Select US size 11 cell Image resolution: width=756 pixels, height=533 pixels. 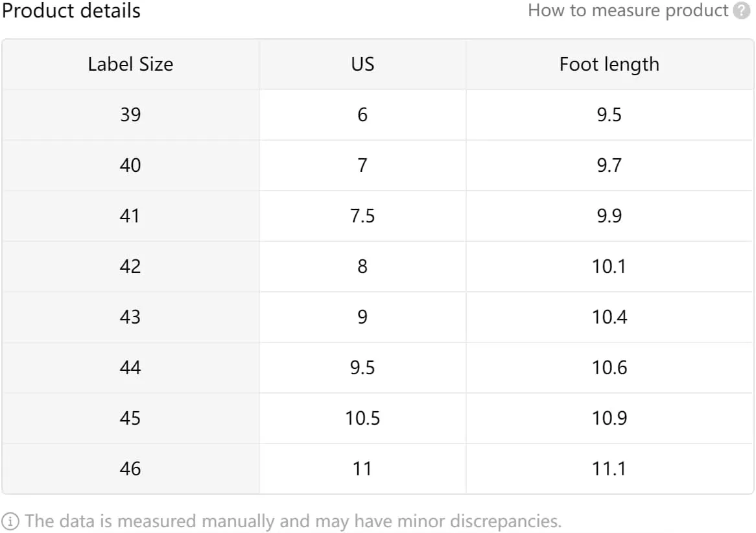click(x=362, y=468)
